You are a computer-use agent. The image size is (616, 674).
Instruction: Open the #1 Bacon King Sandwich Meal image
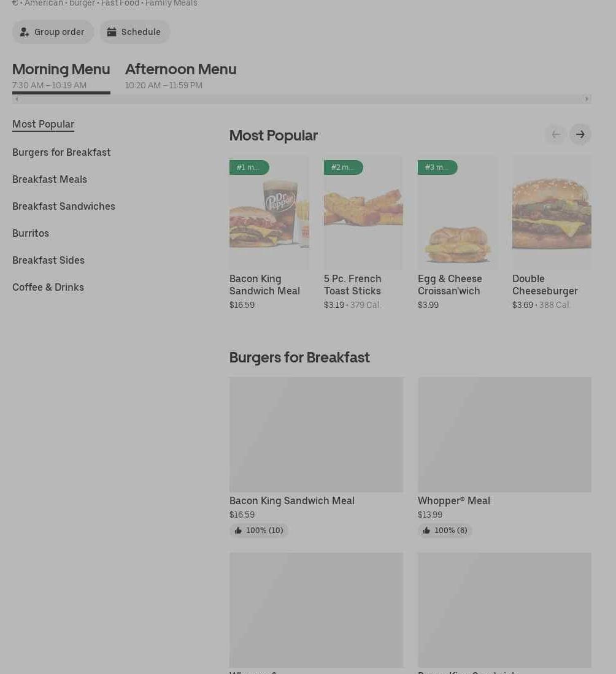[x=269, y=212]
